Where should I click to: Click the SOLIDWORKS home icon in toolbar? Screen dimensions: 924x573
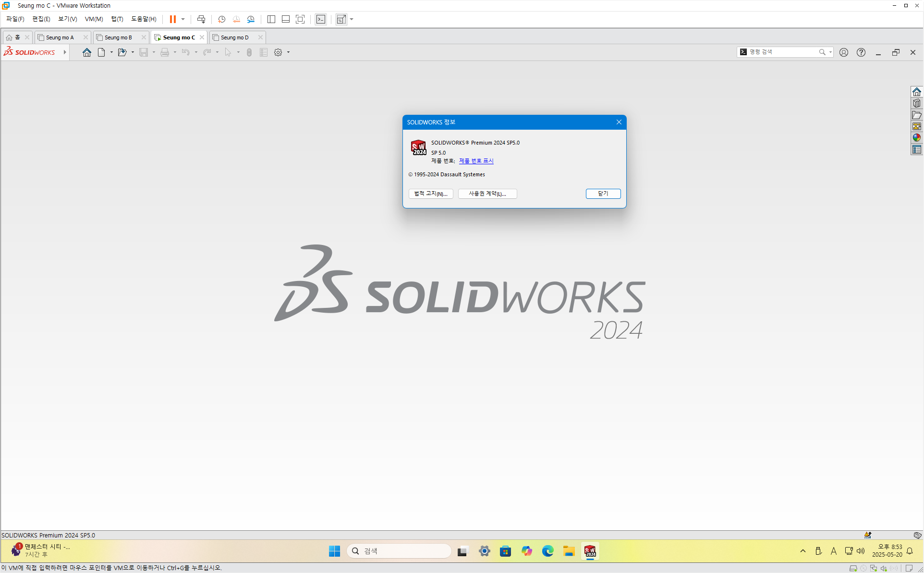coord(87,52)
